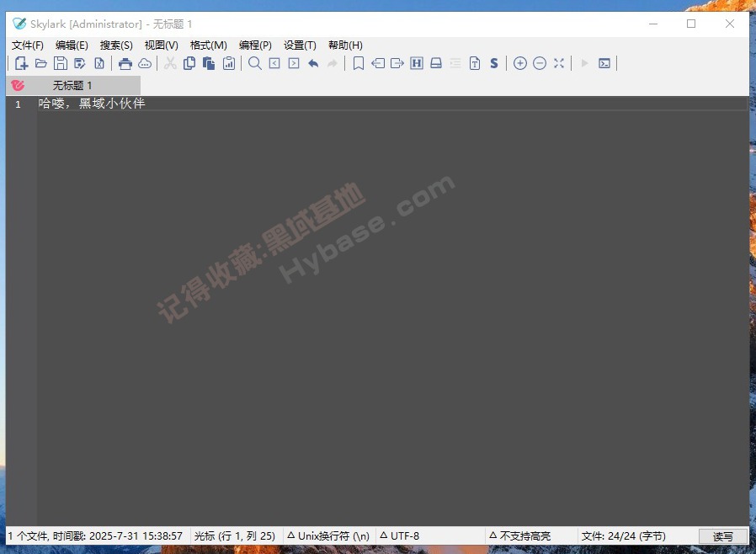Click the paste icon with filled pages
Image resolution: width=756 pixels, height=554 pixels.
point(209,63)
